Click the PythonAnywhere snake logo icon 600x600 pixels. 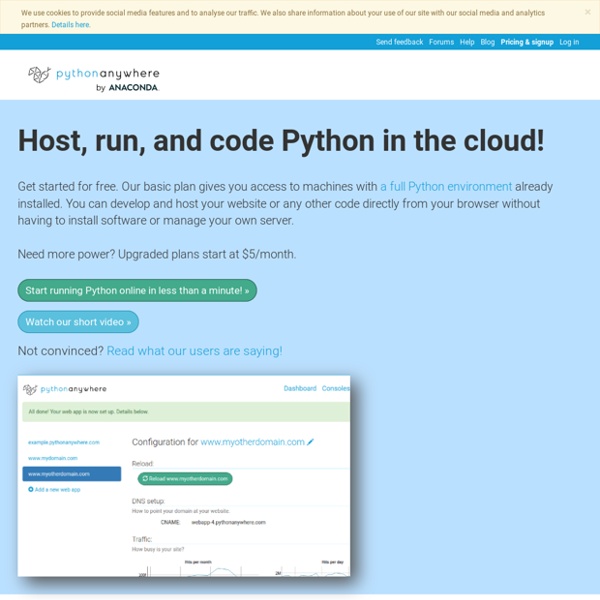pyautogui.click(x=40, y=74)
